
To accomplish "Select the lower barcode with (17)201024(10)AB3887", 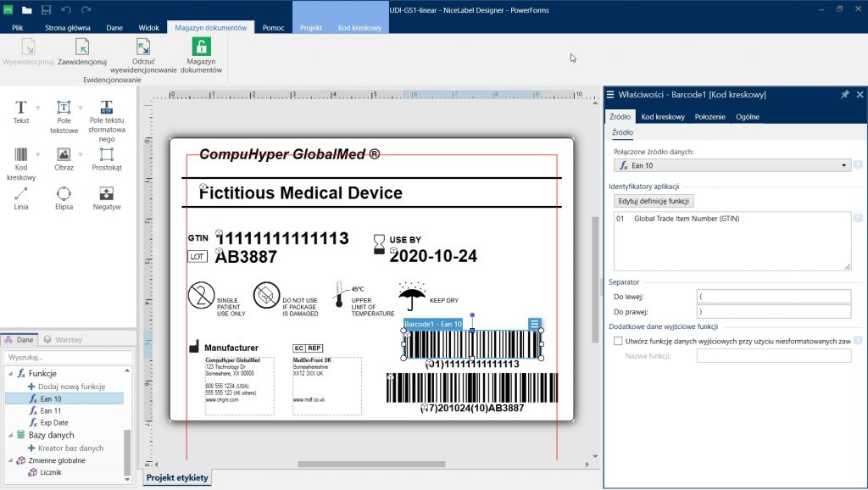I will 472,387.
